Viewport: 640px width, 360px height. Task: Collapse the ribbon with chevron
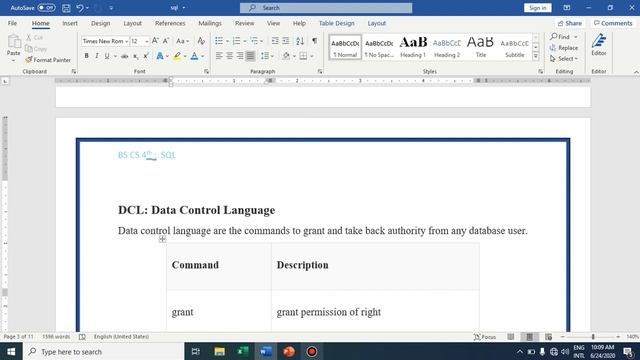[636, 72]
